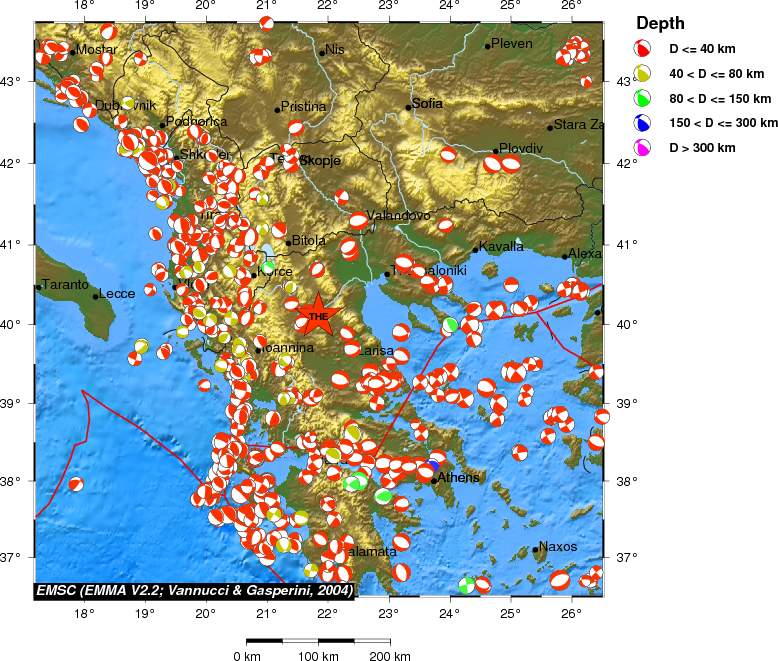Click the red star marked THE
This screenshot has width=778, height=661.
coord(318,316)
